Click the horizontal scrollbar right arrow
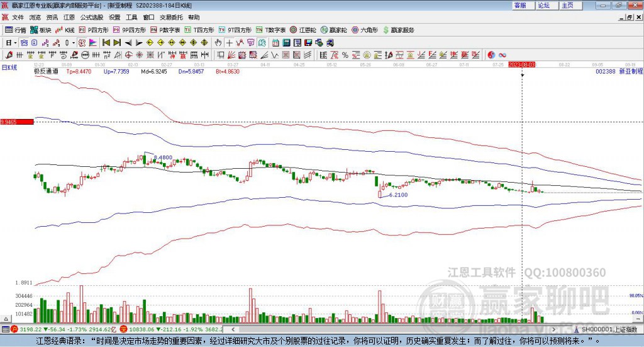 click(x=553, y=329)
